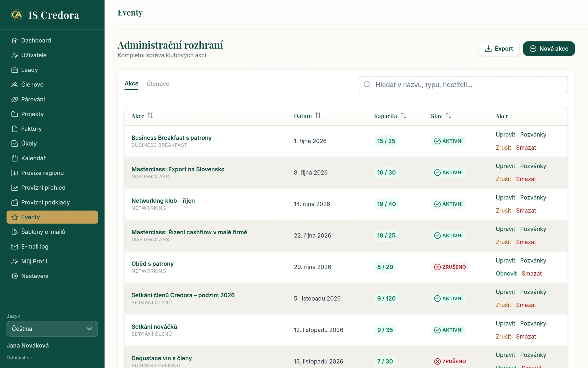Click the Provizní podklady wallet icon

15,202
